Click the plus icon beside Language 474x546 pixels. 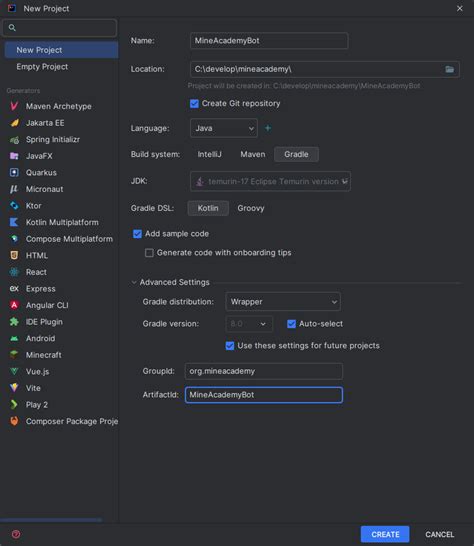point(268,128)
